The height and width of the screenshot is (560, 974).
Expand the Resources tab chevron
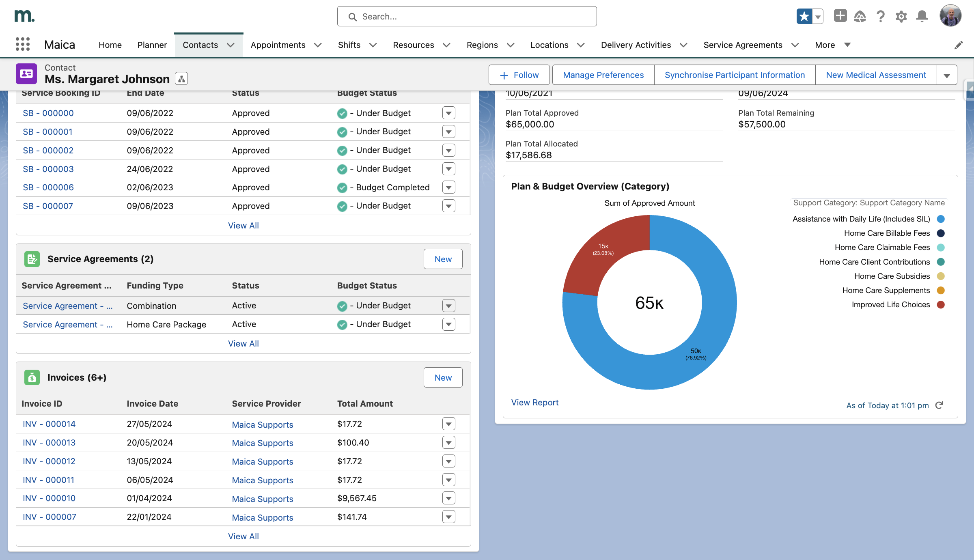coord(446,45)
